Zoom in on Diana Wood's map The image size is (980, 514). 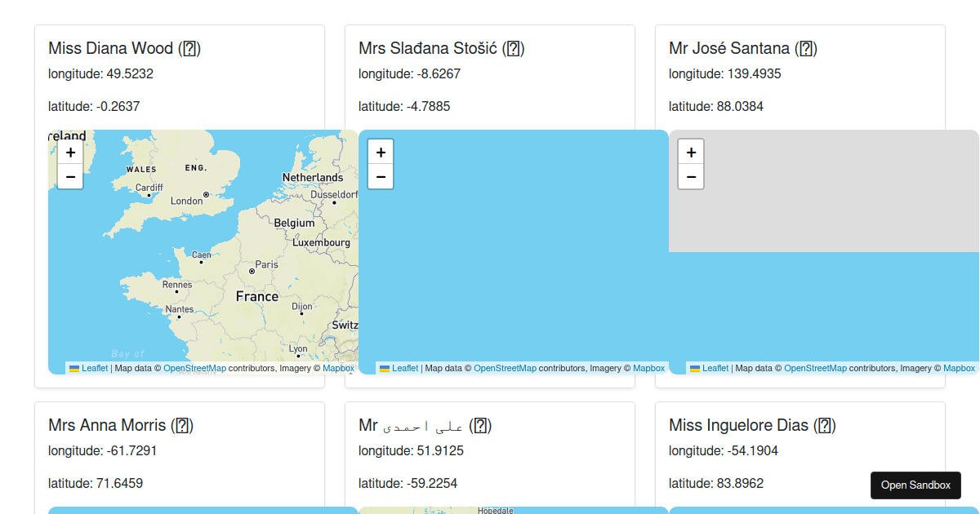click(70, 152)
